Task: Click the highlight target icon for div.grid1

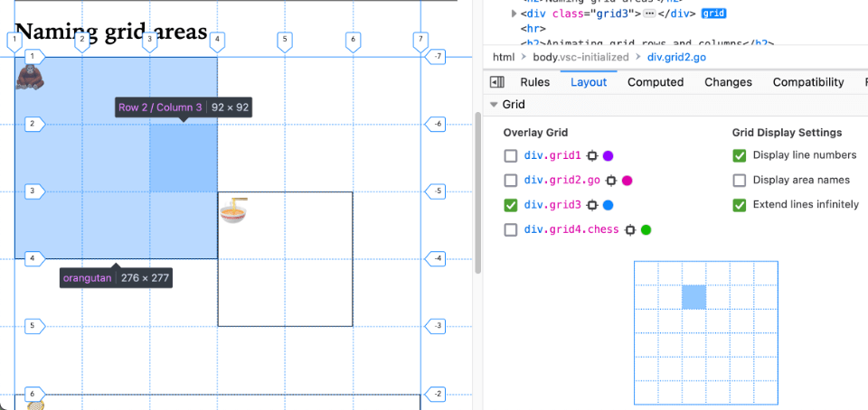Action: point(591,156)
